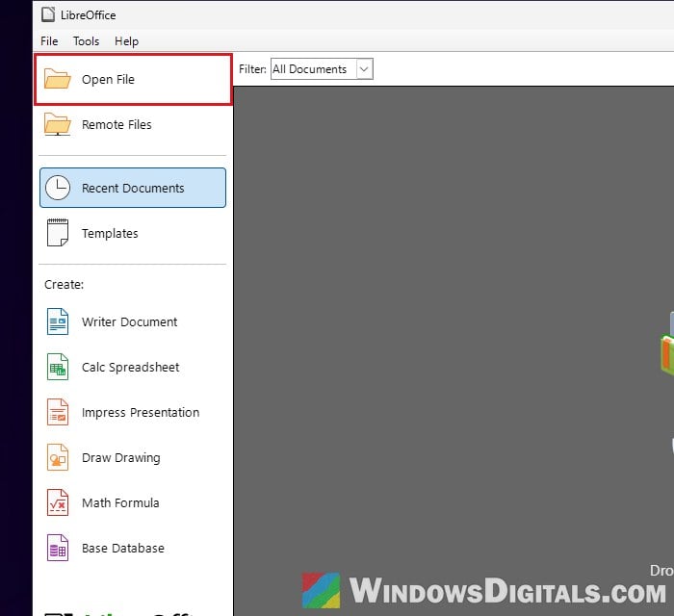The image size is (674, 616).
Task: Click the Writer Document icon
Action: point(58,321)
